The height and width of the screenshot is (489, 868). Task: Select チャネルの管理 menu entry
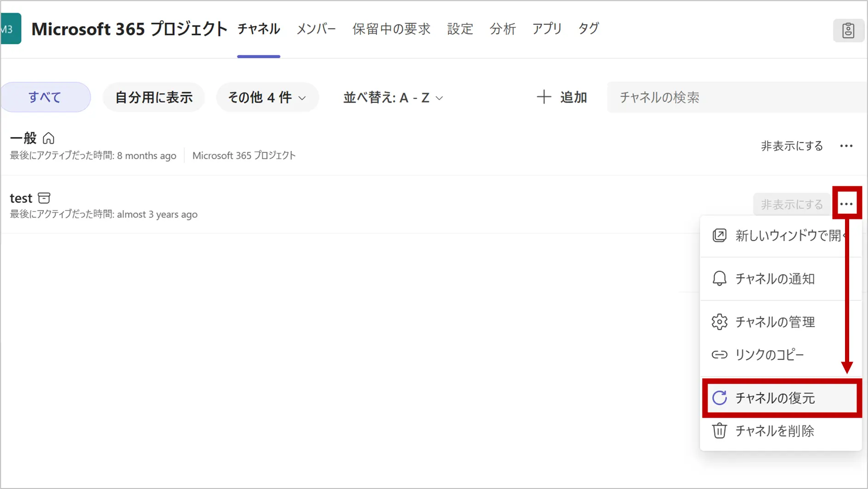(775, 322)
